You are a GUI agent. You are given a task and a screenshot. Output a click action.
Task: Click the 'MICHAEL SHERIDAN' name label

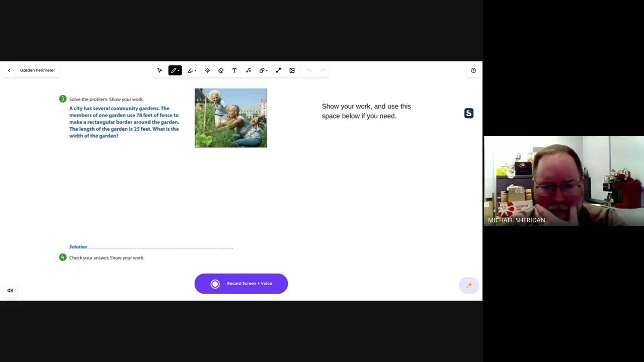[516, 220]
